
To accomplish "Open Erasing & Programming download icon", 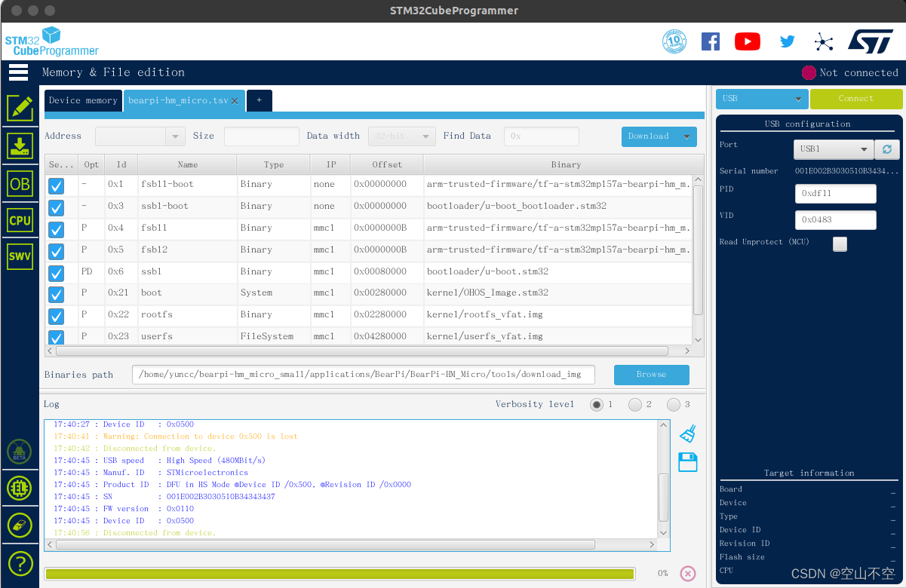I will pyautogui.click(x=20, y=145).
